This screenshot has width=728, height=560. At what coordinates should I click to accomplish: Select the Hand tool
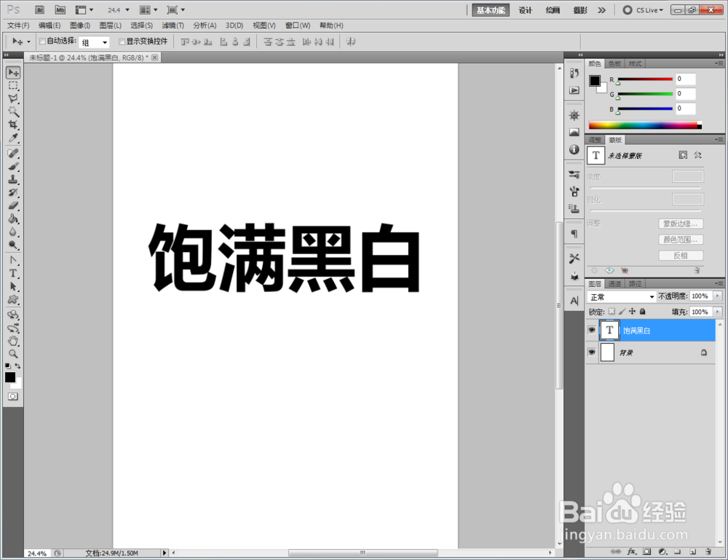[x=13, y=341]
